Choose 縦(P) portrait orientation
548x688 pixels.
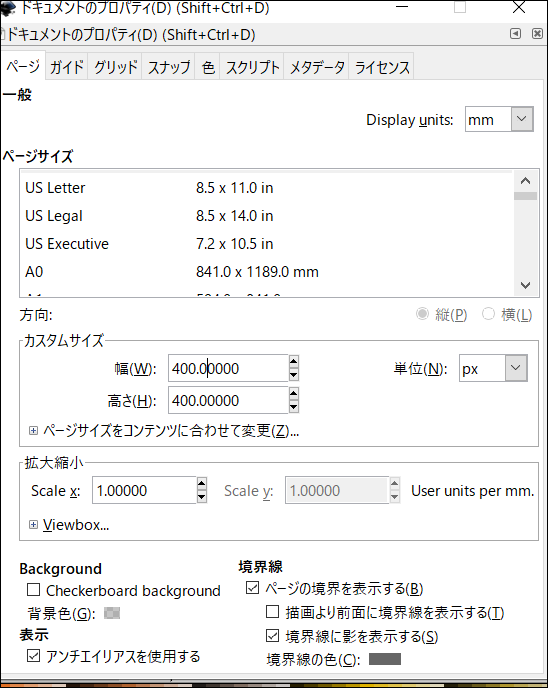442,314
